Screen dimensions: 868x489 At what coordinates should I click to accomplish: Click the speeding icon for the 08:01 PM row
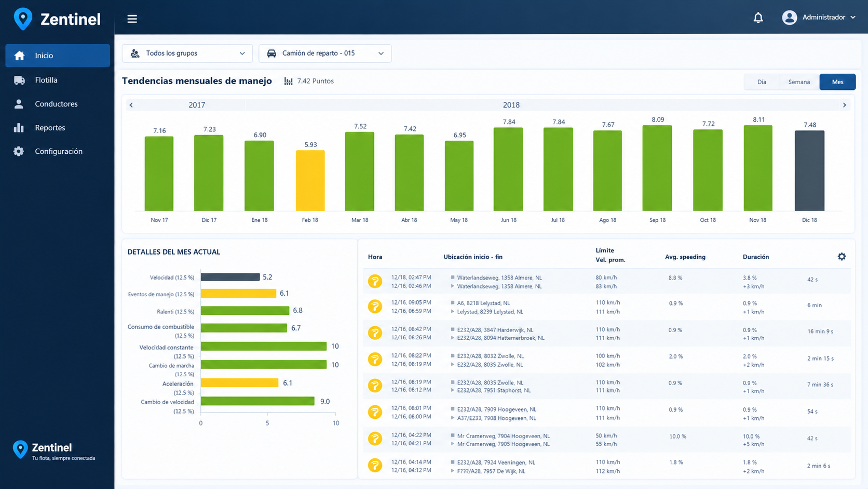point(375,413)
